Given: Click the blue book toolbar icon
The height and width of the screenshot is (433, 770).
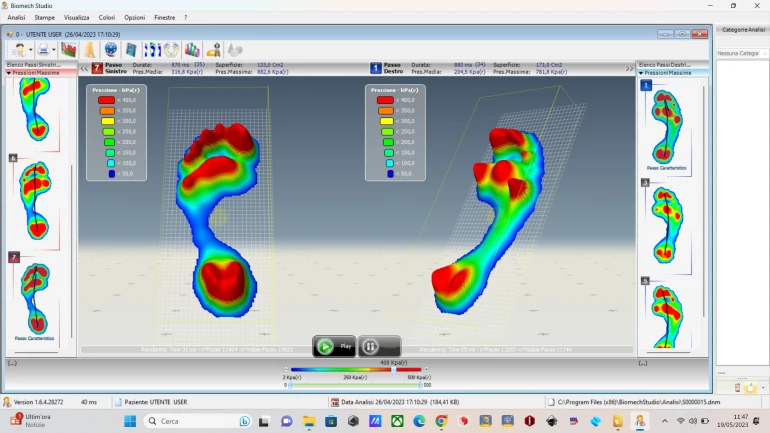Looking at the screenshot, I should click(131, 49).
